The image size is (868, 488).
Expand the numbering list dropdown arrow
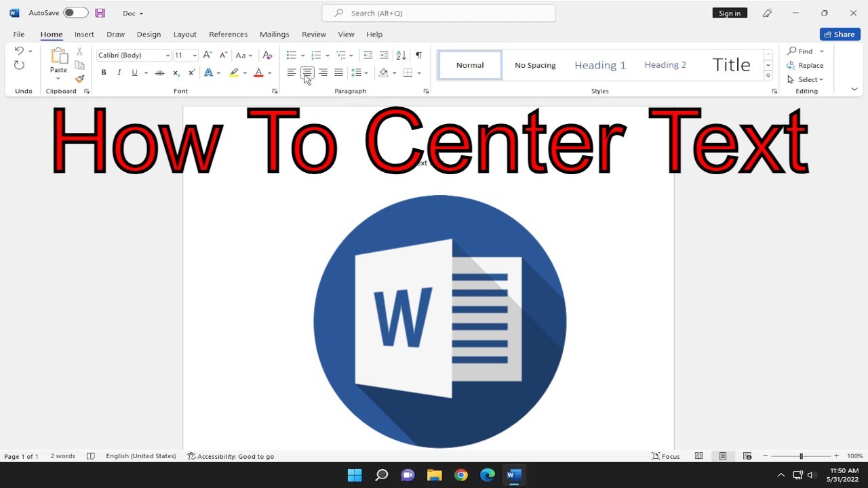[x=328, y=56]
